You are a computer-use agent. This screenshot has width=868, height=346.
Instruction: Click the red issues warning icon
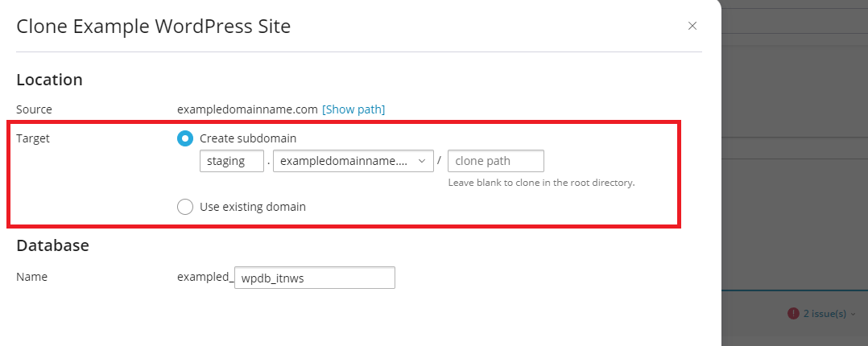(x=793, y=314)
